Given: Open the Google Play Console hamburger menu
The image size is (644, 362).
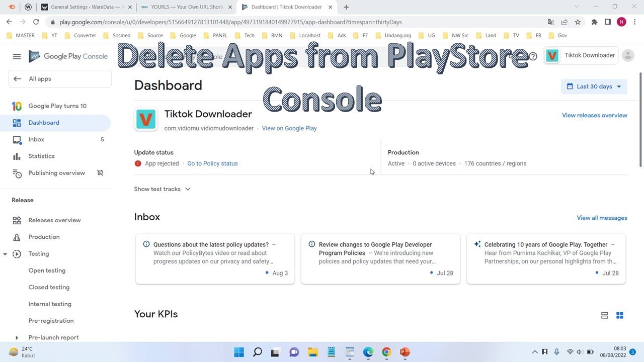Looking at the screenshot, I should coord(17,56).
